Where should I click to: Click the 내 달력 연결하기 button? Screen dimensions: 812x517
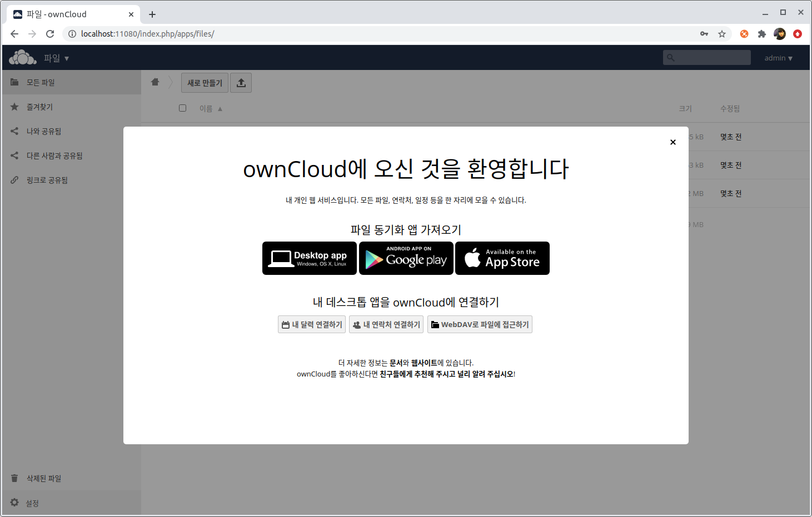[312, 324]
